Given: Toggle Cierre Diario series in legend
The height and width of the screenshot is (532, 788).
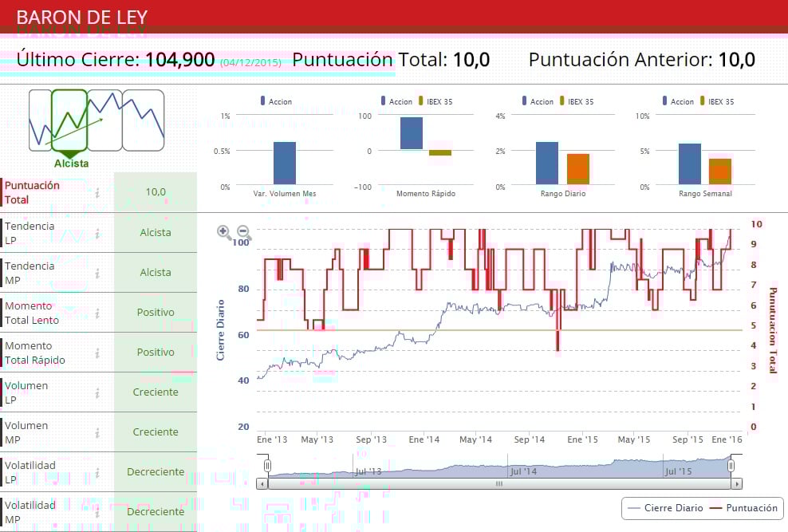Looking at the screenshot, I should pos(665,508).
